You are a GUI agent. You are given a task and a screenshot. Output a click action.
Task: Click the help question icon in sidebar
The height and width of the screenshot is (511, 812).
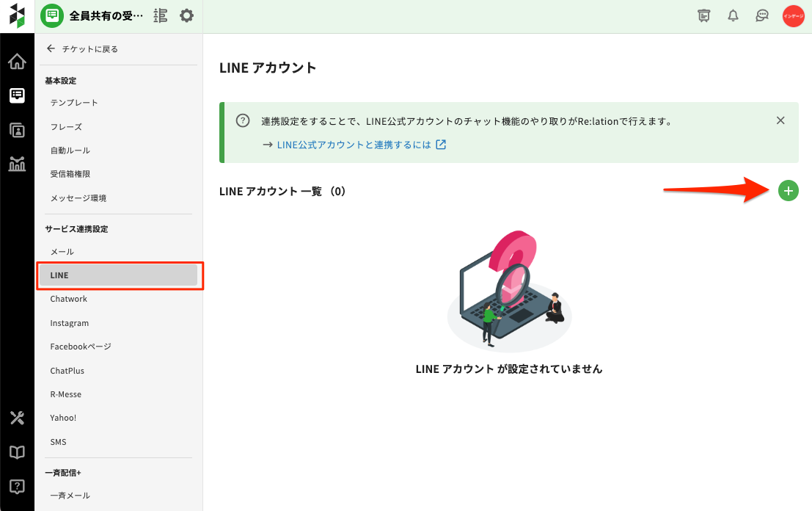coord(17,486)
